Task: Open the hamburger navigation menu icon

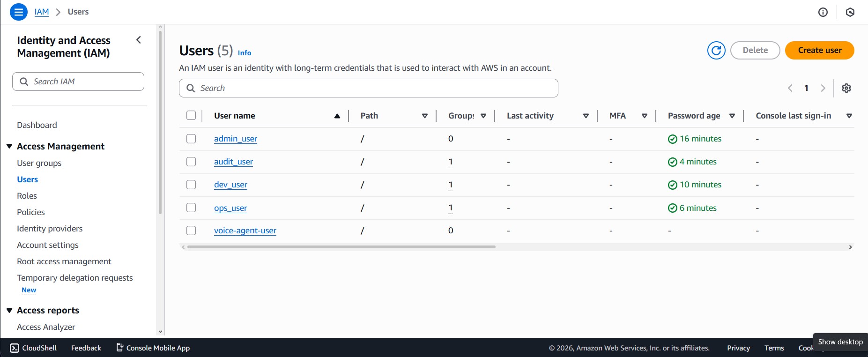Action: (19, 12)
